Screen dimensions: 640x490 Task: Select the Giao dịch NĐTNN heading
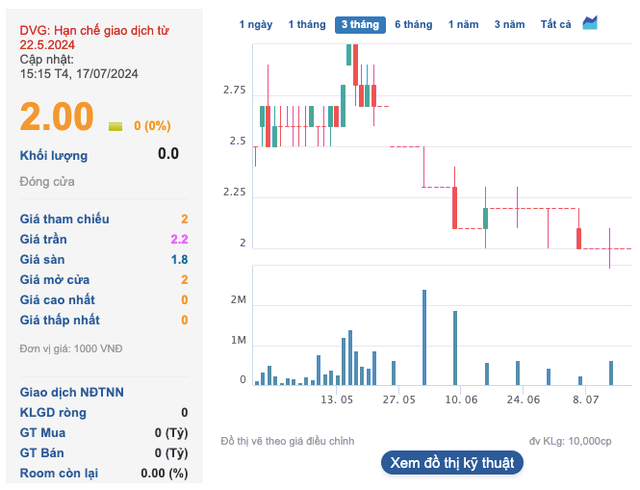coord(72,392)
